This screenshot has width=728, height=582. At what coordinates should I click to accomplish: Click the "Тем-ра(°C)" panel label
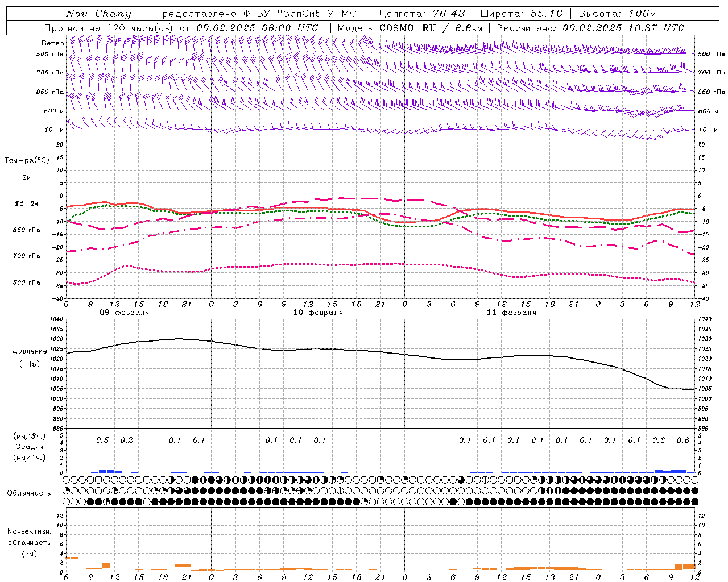tap(27, 161)
